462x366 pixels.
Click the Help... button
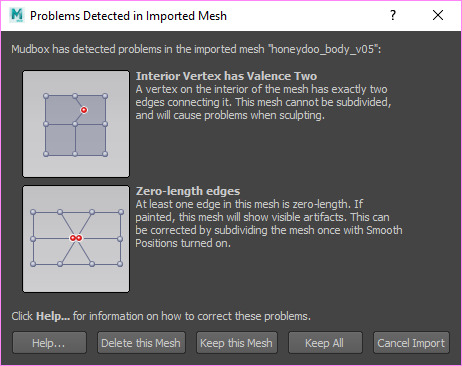pyautogui.click(x=49, y=343)
